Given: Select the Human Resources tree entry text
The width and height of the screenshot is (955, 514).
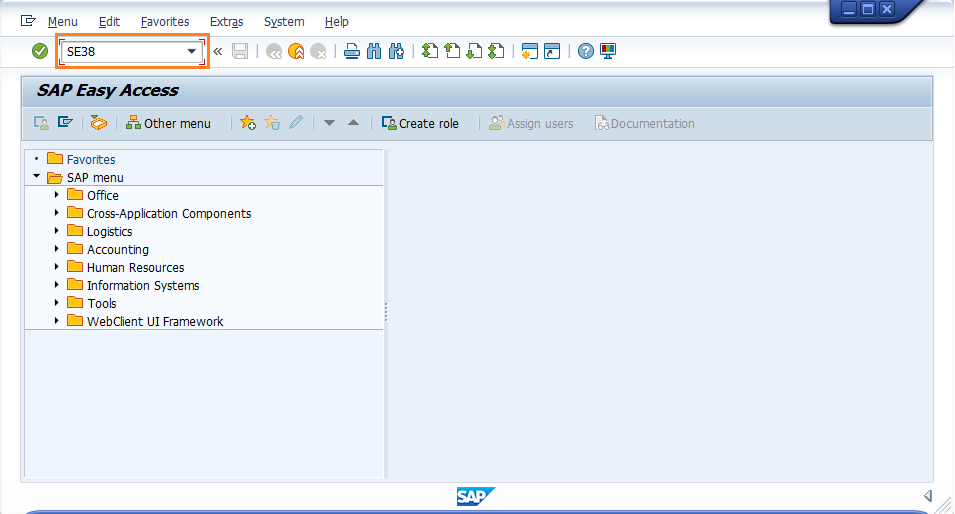Looking at the screenshot, I should coord(135,267).
